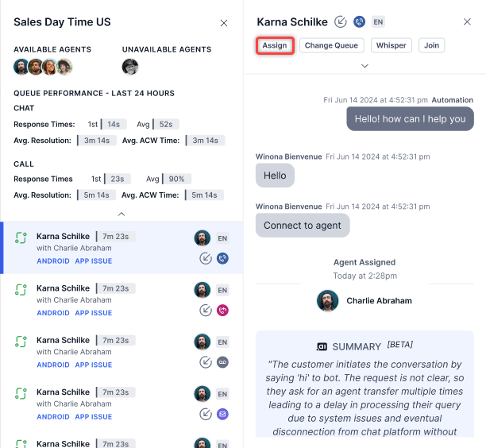Open the Change Queue option
Image resolution: width=486 pixels, height=448 pixels.
click(x=331, y=45)
